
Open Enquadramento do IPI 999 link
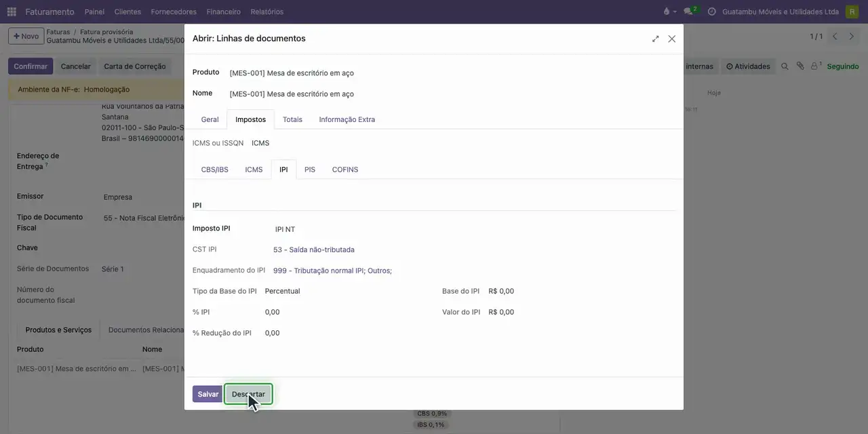(x=332, y=271)
